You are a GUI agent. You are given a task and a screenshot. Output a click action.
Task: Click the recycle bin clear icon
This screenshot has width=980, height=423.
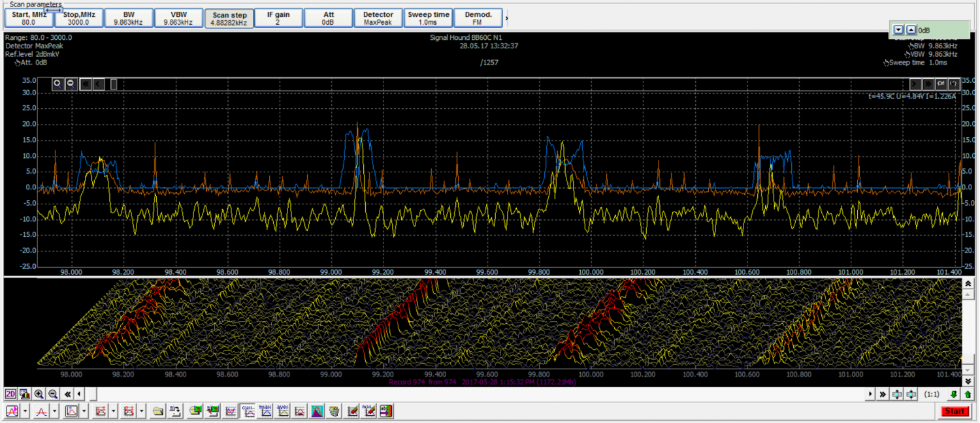(334, 411)
